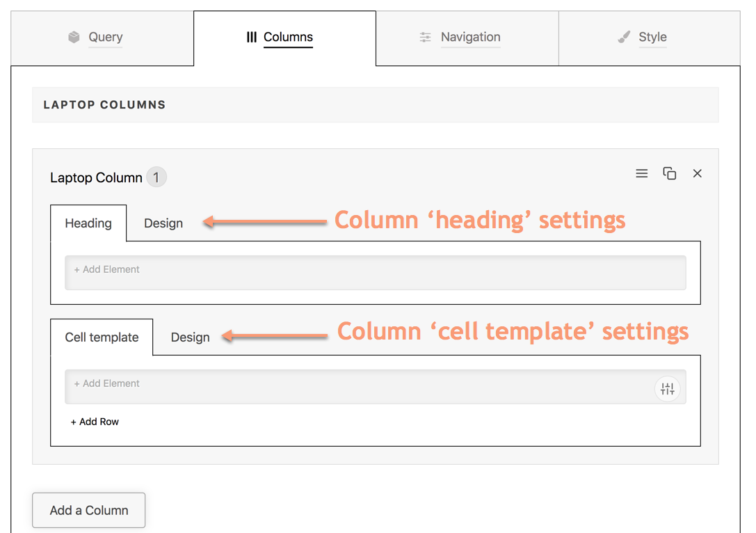Duplicate Laptop Column with the copy icon
The image size is (756, 533).
click(x=670, y=173)
